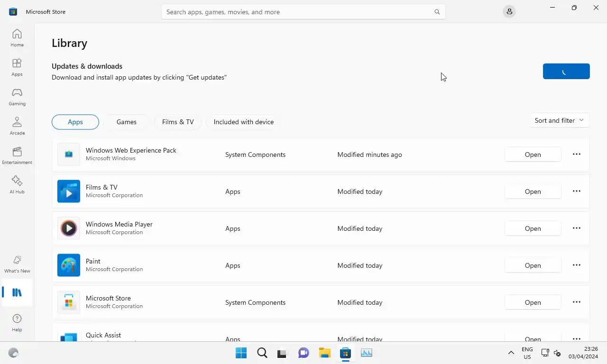This screenshot has height=364, width=607.
Task: Open the taskbar clock and date
Action: tap(584, 353)
